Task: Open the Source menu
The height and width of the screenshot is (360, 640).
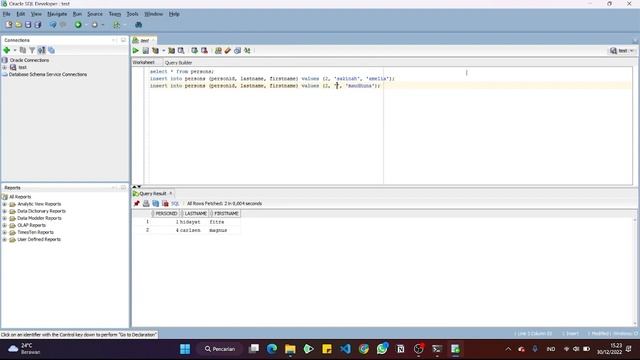Action: [95, 14]
